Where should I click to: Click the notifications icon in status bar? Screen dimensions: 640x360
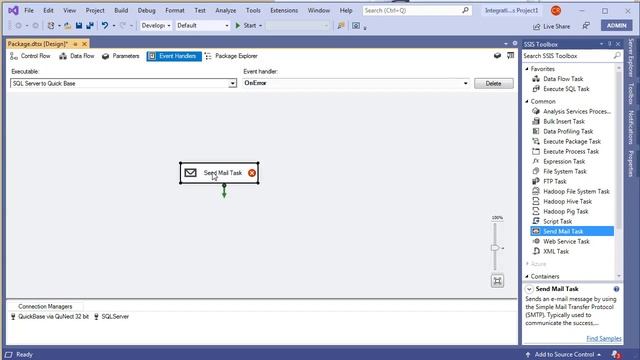click(616, 354)
